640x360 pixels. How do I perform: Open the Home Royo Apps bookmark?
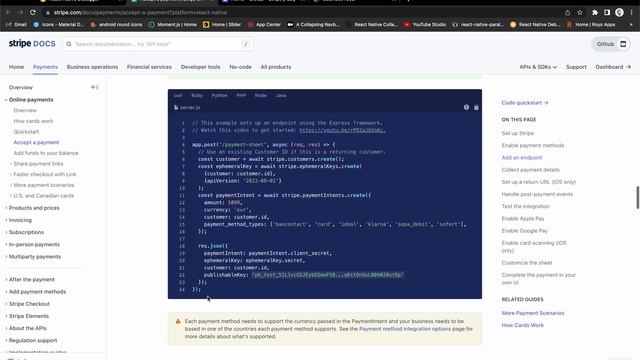(591, 24)
